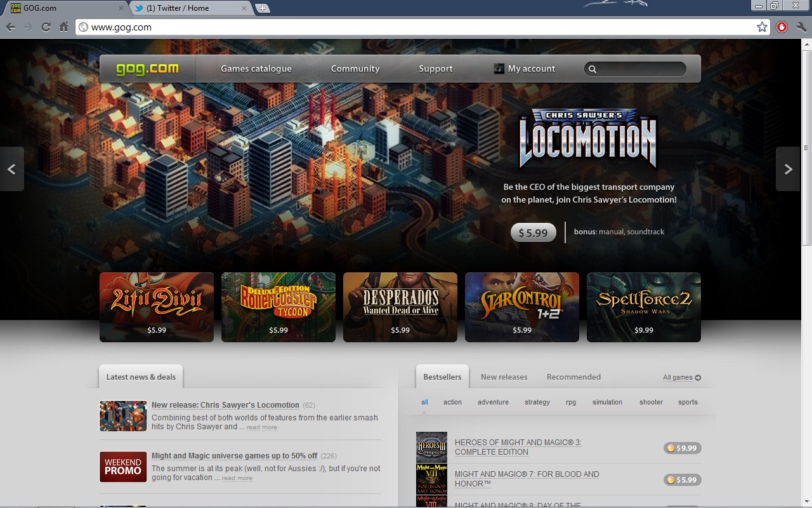Open the Litil Divil game tile

point(157,307)
